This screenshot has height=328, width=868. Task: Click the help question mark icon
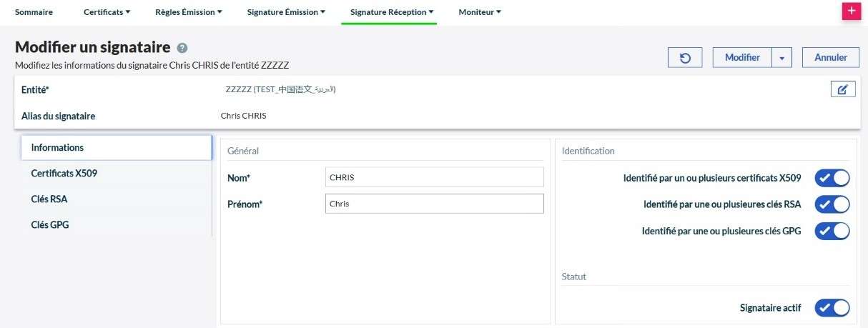coord(182,48)
